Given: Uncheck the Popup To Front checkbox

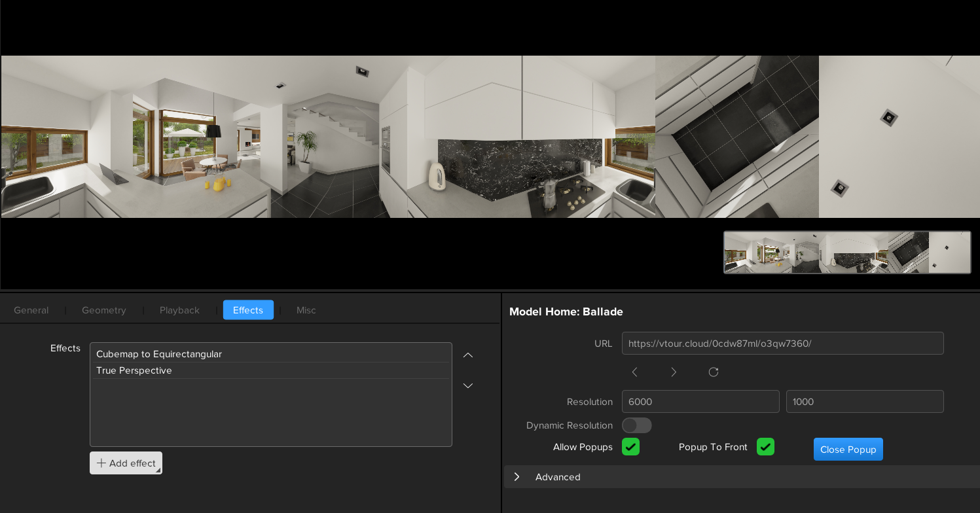Looking at the screenshot, I should click(765, 447).
